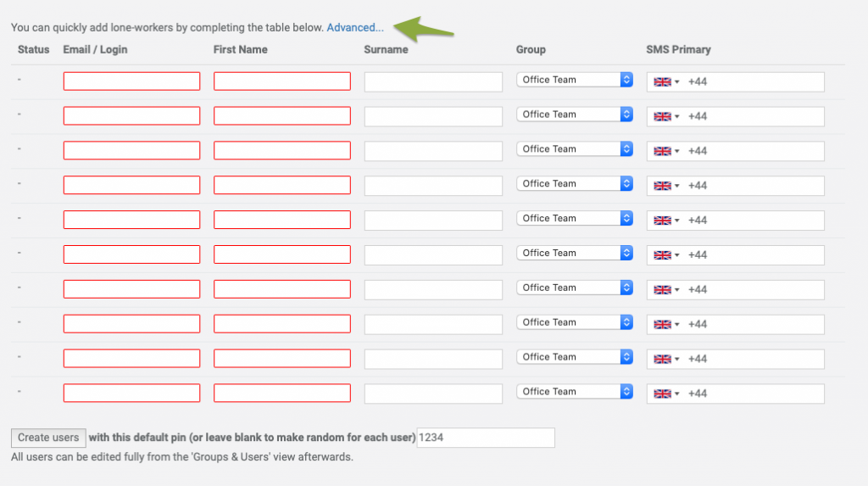Click the Create users button

[x=48, y=438]
